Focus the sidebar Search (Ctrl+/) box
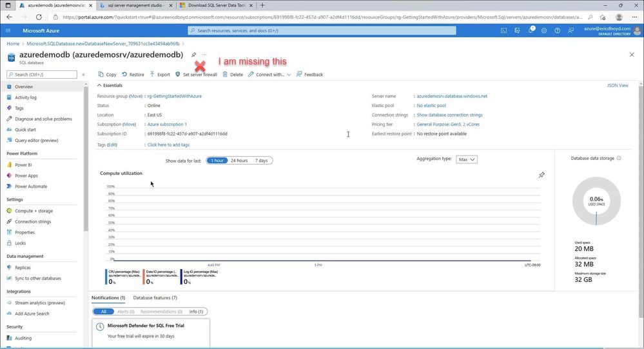The image size is (644, 349). 42,74
